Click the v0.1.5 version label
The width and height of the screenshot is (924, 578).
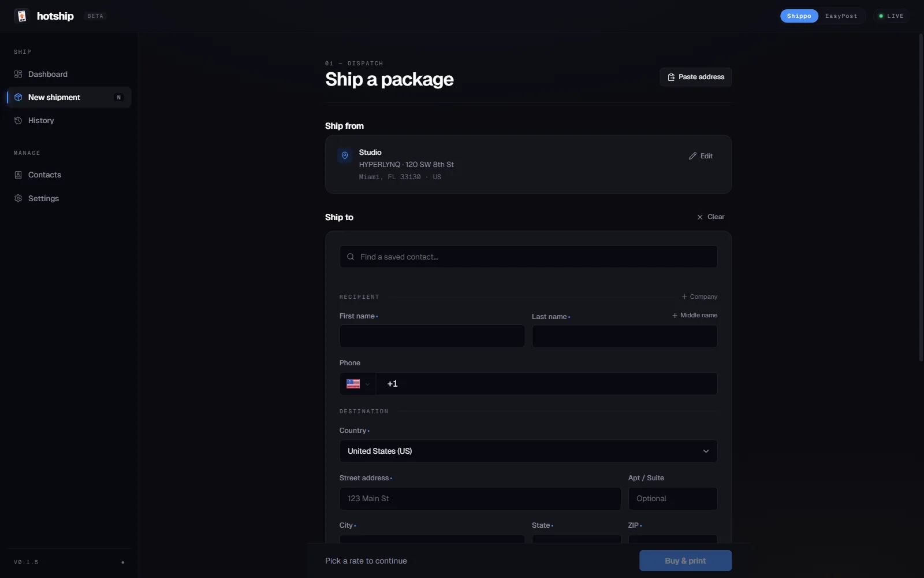26,562
